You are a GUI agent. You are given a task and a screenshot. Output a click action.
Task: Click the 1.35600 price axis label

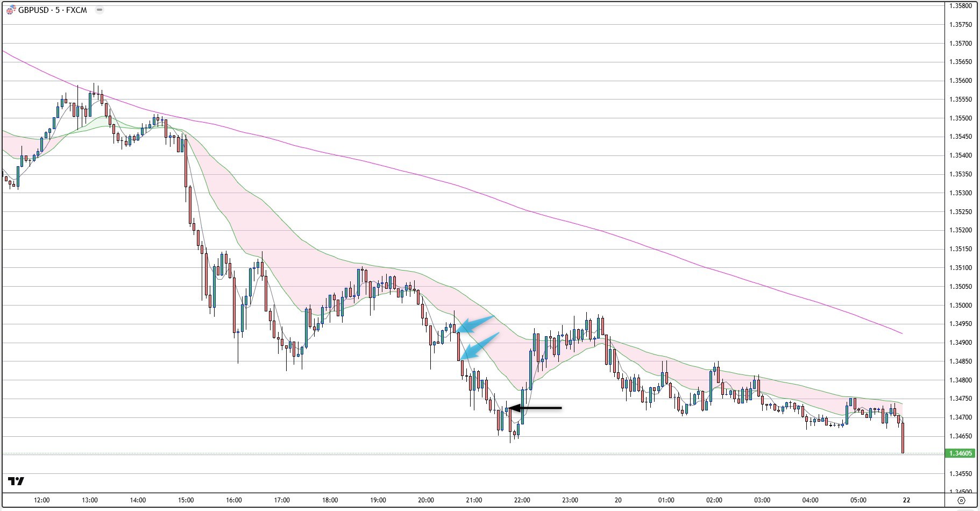(x=960, y=81)
